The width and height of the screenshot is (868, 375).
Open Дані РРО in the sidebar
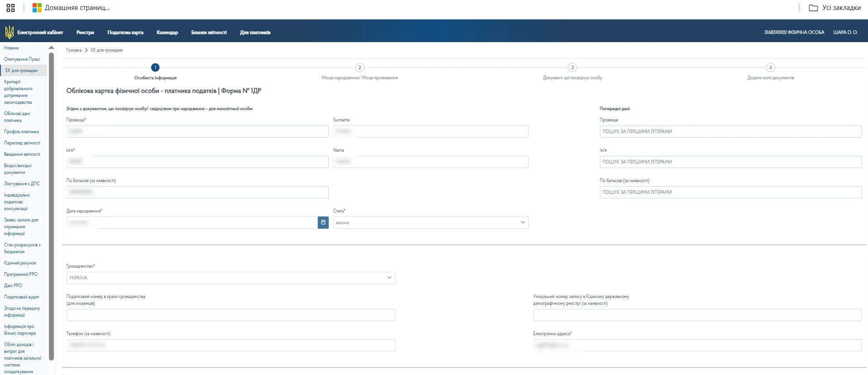(13, 286)
